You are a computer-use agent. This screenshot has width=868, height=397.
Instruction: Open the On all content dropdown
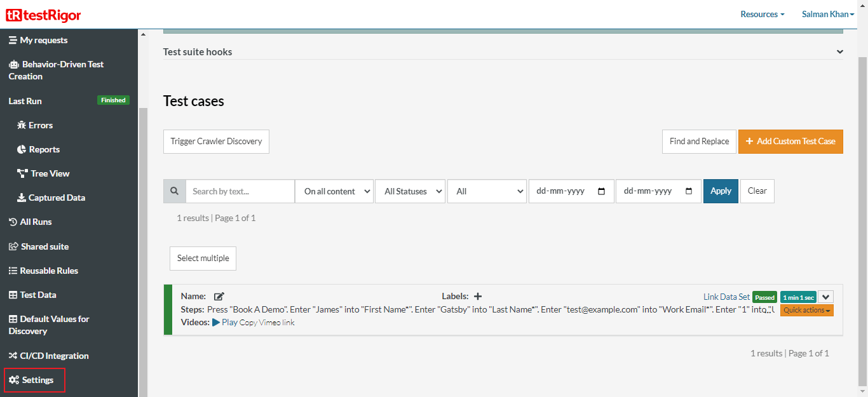[334, 191]
